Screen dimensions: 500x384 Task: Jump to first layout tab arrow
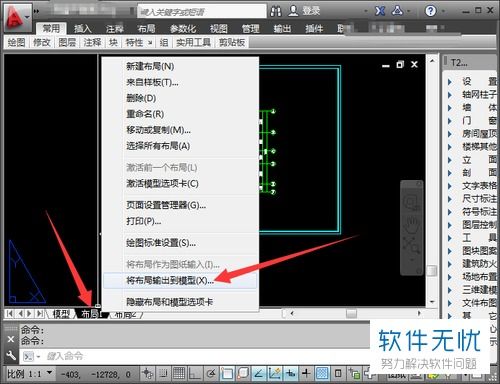10,314
